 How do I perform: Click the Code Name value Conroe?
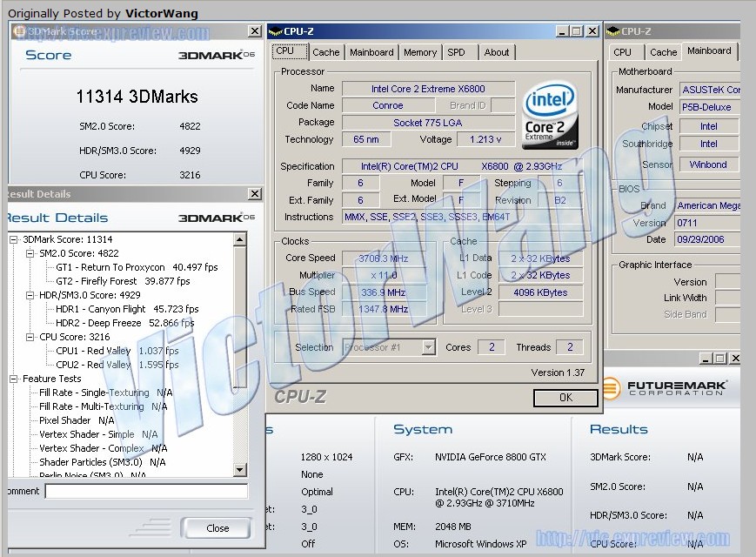click(x=388, y=105)
